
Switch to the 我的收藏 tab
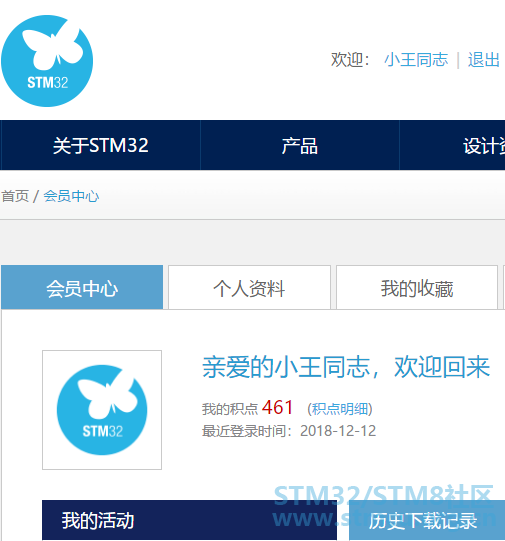(417, 287)
